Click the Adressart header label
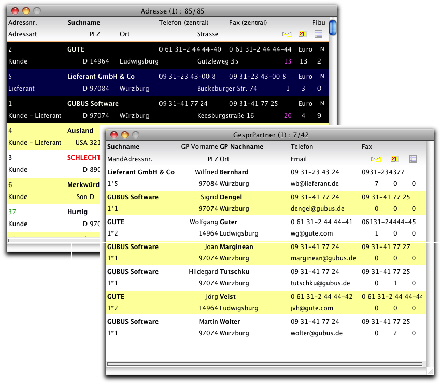 (x=22, y=34)
